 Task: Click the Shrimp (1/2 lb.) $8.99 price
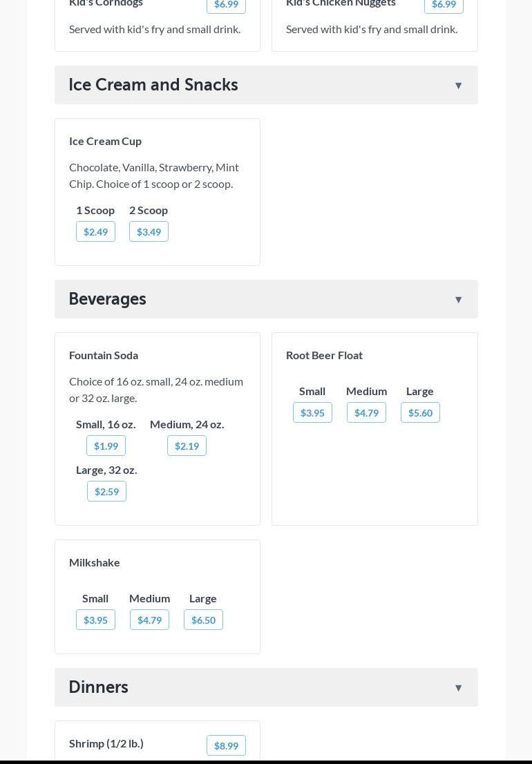click(x=226, y=745)
